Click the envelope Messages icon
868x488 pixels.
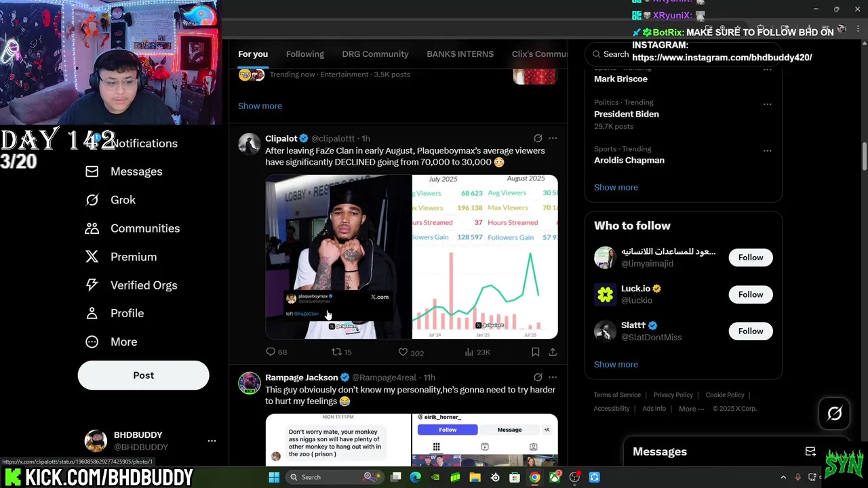[x=92, y=171]
